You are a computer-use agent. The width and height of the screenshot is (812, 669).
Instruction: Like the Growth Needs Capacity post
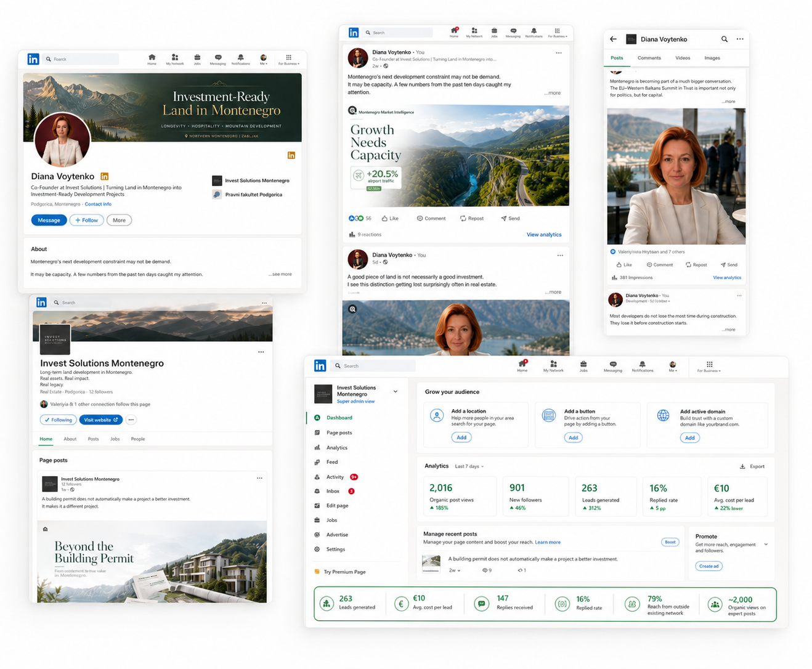(x=390, y=219)
